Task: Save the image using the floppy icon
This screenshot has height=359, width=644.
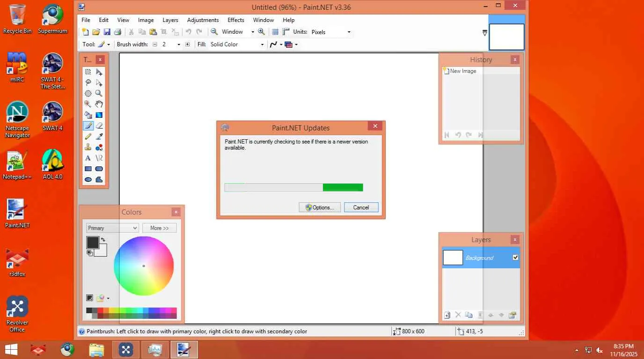Action: tap(107, 32)
